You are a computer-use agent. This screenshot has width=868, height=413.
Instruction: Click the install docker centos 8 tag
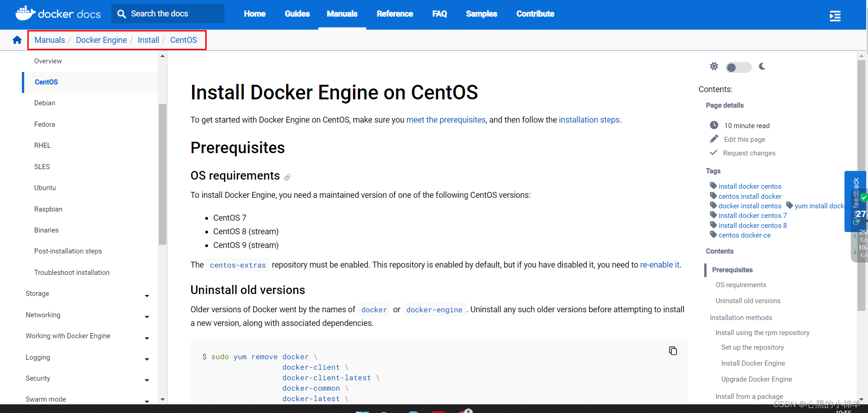pyautogui.click(x=753, y=226)
